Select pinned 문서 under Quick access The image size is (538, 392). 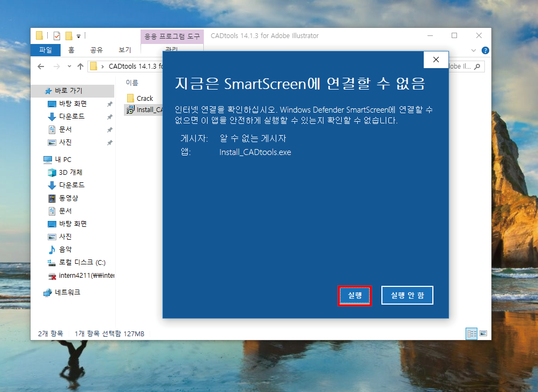pyautogui.click(x=65, y=130)
